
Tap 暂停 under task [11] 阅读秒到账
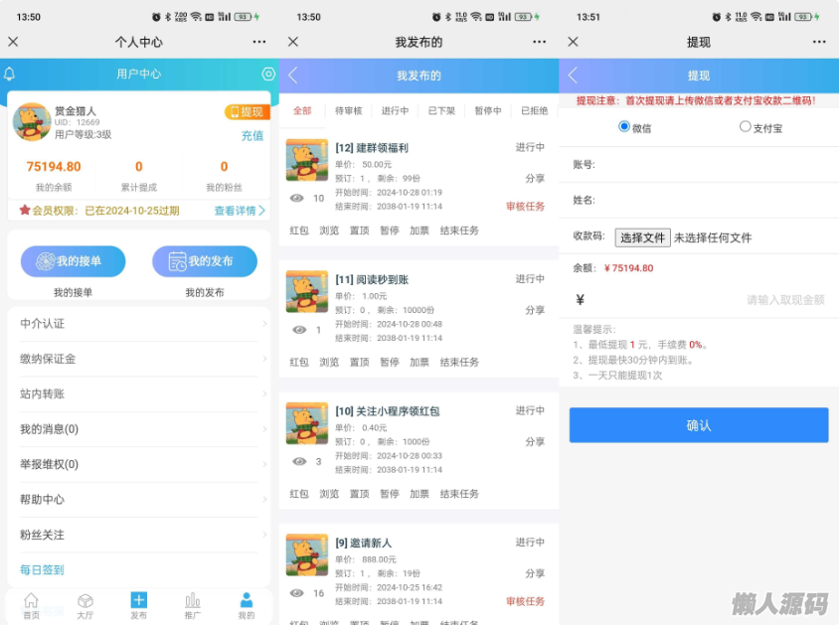390,362
